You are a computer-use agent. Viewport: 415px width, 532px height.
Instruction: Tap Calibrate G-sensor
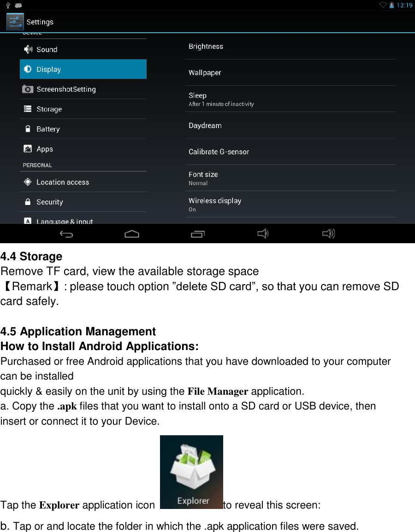[x=290, y=152]
